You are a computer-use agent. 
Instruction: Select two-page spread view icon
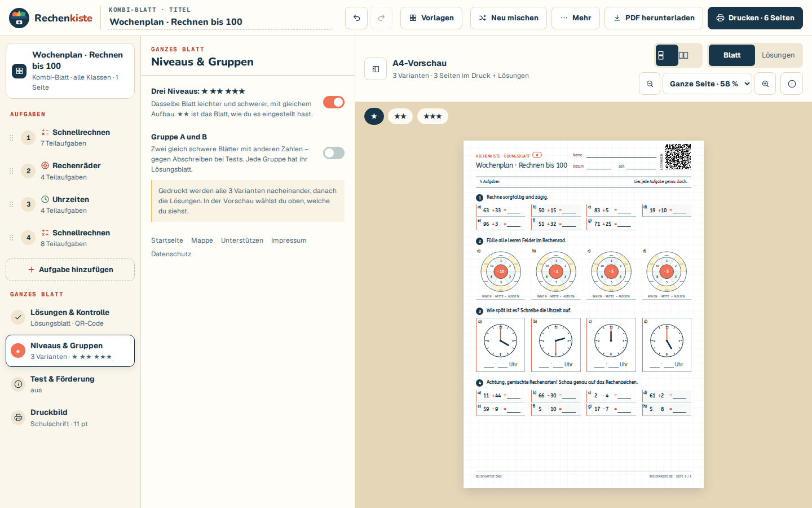coord(683,55)
